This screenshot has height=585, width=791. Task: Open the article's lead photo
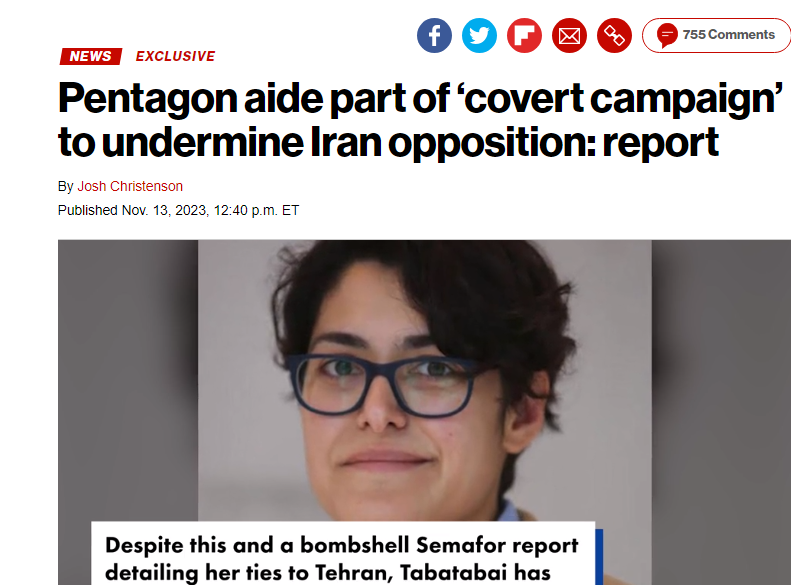424,381
